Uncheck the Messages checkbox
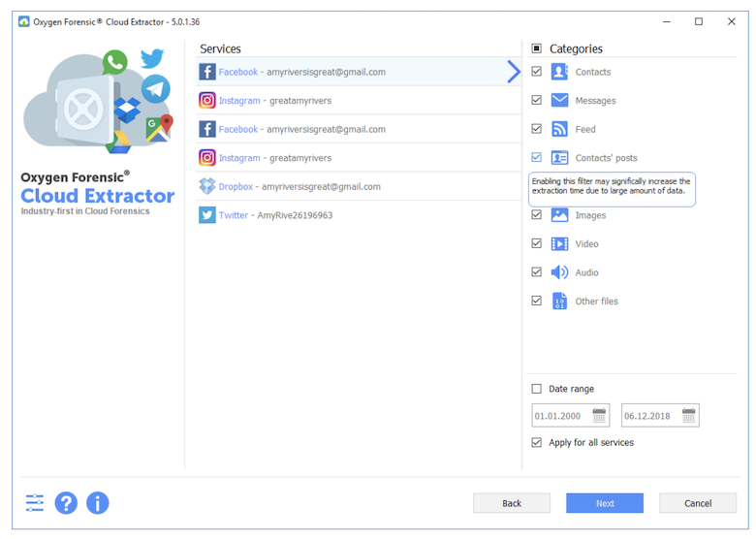 pyautogui.click(x=536, y=100)
